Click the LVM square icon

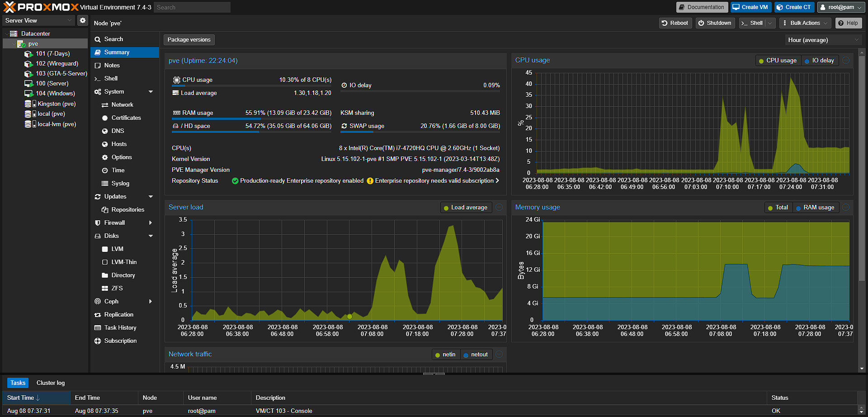[104, 249]
